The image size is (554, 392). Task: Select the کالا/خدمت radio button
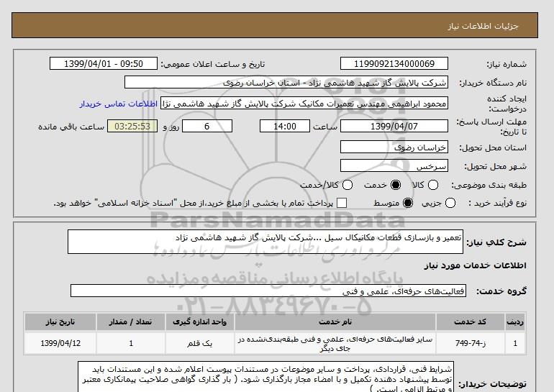[348, 185]
